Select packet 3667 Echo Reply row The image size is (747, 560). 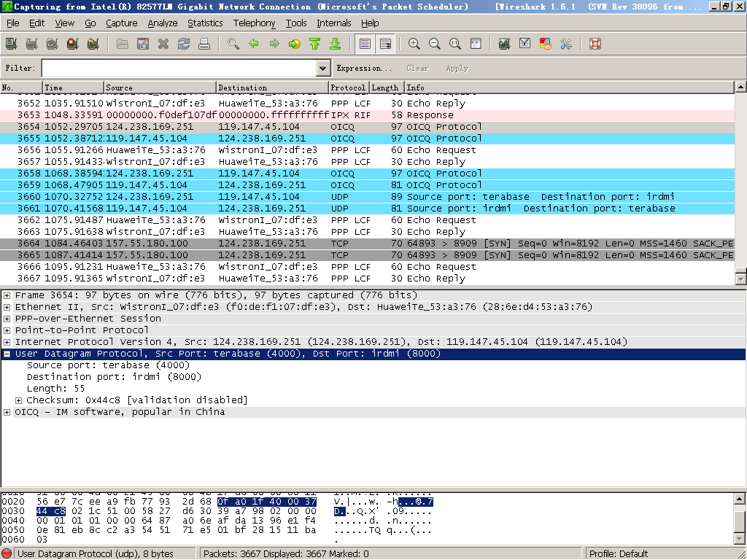[x=367, y=279]
